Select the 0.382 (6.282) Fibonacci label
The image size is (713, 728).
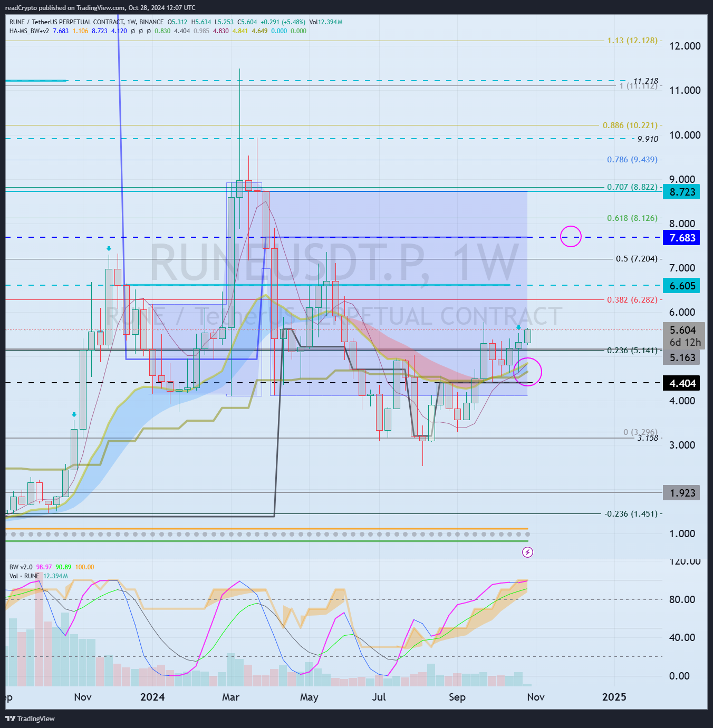click(632, 299)
